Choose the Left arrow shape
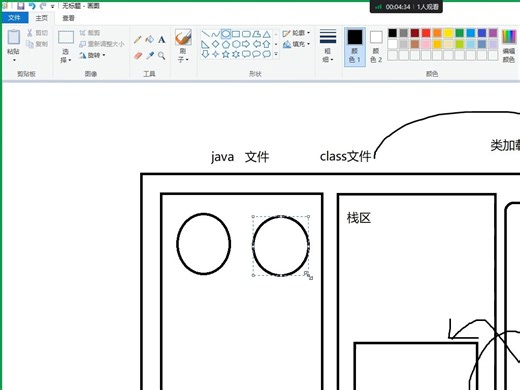520x390 pixels. 256,44
